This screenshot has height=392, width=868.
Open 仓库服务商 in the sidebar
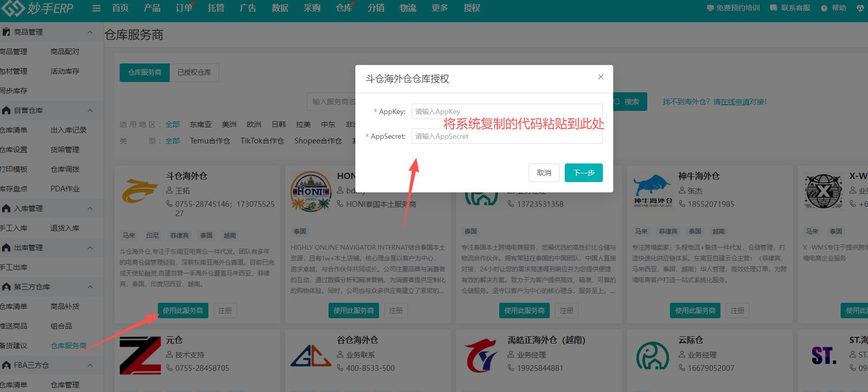(x=69, y=346)
